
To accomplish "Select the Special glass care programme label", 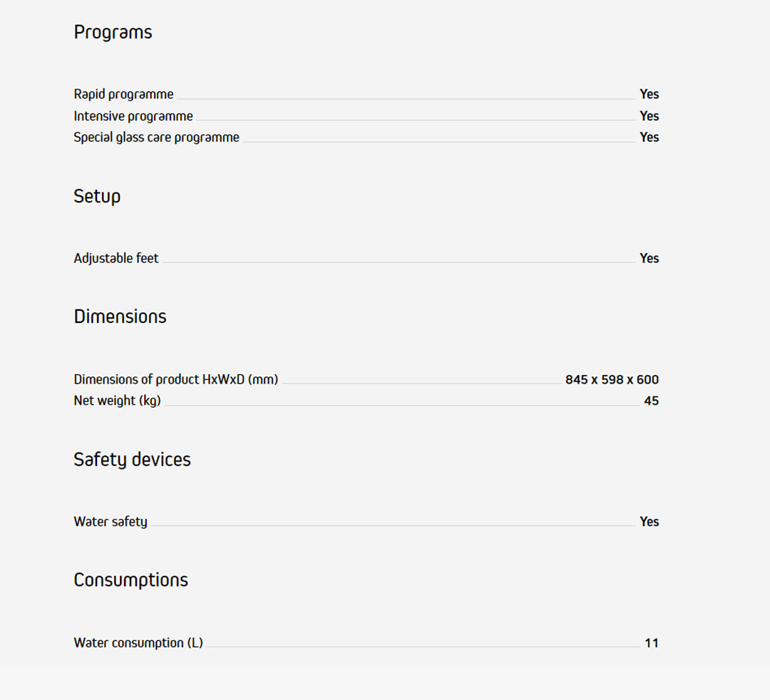I will pyautogui.click(x=156, y=138).
